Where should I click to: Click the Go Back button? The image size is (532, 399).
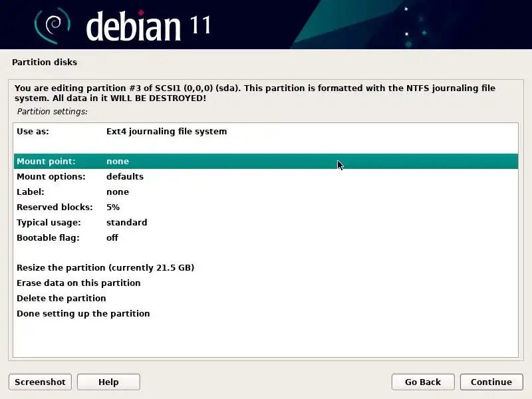point(423,382)
